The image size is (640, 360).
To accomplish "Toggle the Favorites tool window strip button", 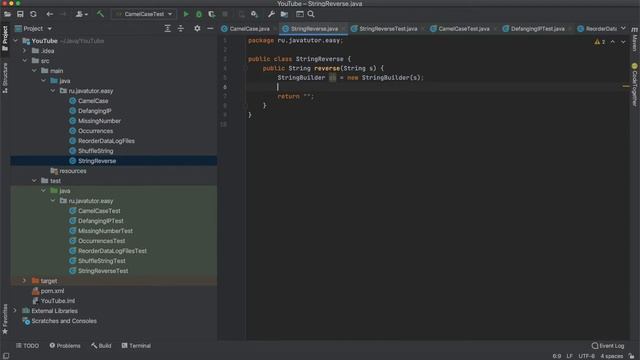I will pos(5,319).
